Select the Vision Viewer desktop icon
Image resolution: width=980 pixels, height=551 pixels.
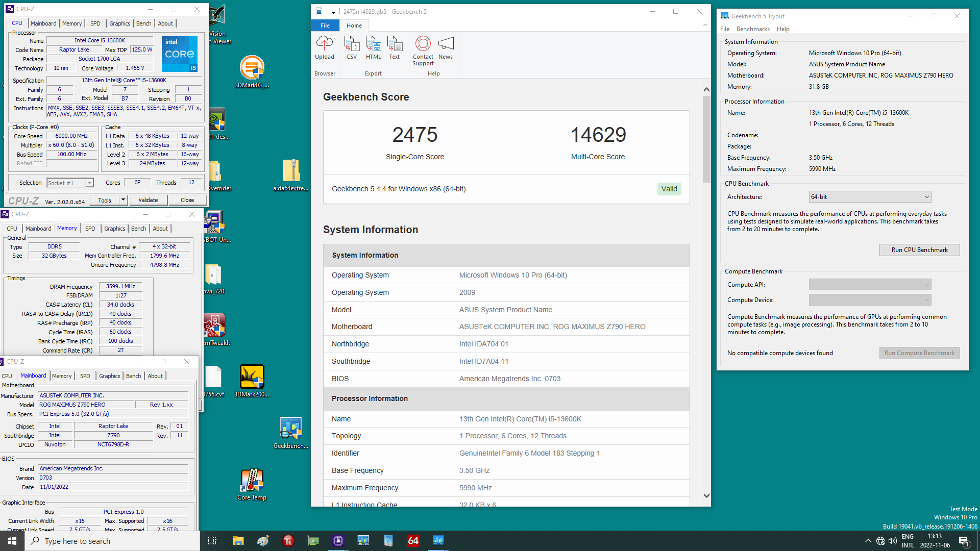click(x=219, y=24)
